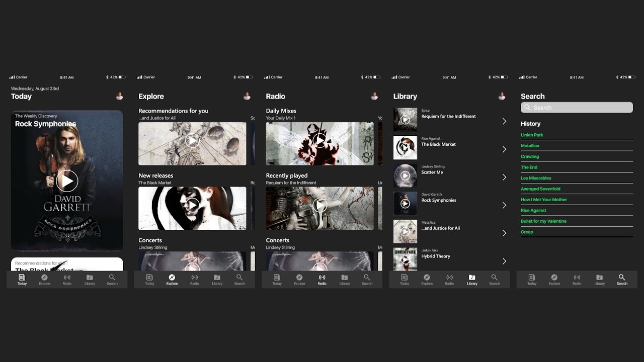The width and height of the screenshot is (644, 362).
Task: Choose the Explore tab on the Search screen
Action: click(554, 280)
